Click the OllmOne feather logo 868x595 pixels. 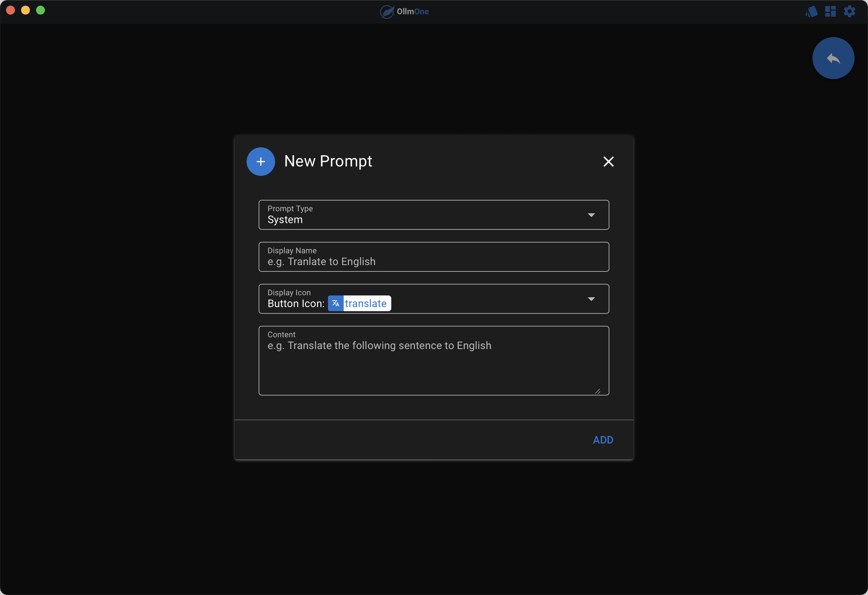pyautogui.click(x=387, y=12)
